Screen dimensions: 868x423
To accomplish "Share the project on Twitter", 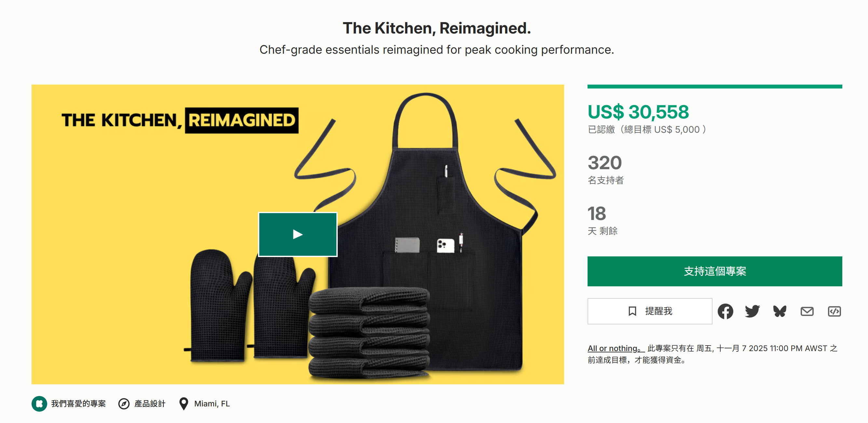I will point(752,311).
